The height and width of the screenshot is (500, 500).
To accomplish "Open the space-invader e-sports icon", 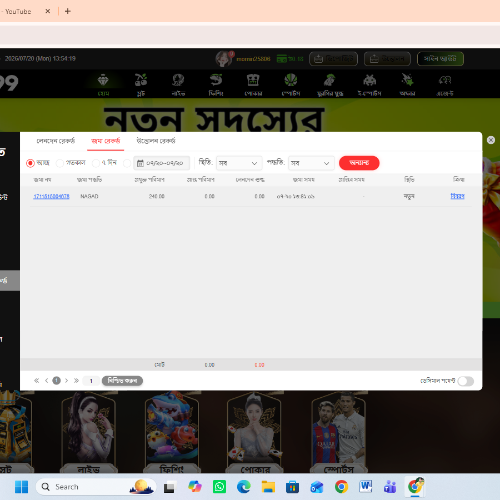I will [369, 80].
